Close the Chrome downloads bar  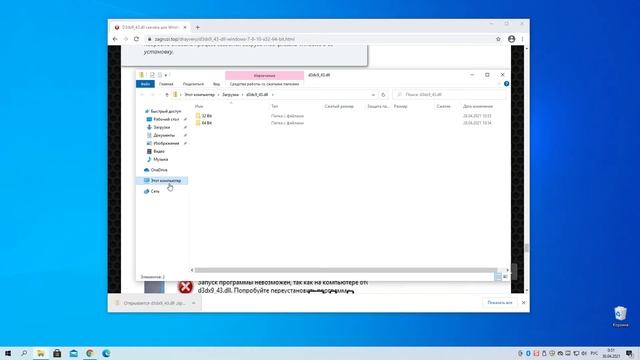(x=524, y=303)
